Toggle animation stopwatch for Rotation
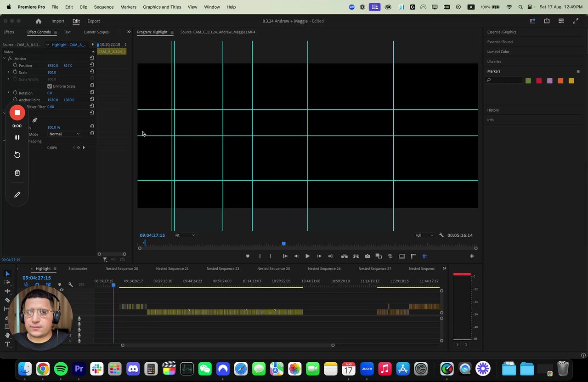The height and width of the screenshot is (382, 588). coord(15,93)
